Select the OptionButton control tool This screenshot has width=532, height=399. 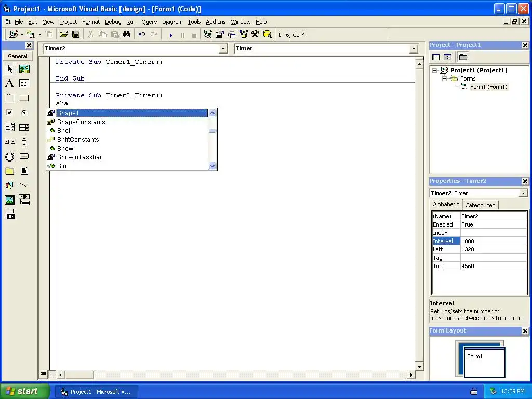pyautogui.click(x=24, y=112)
